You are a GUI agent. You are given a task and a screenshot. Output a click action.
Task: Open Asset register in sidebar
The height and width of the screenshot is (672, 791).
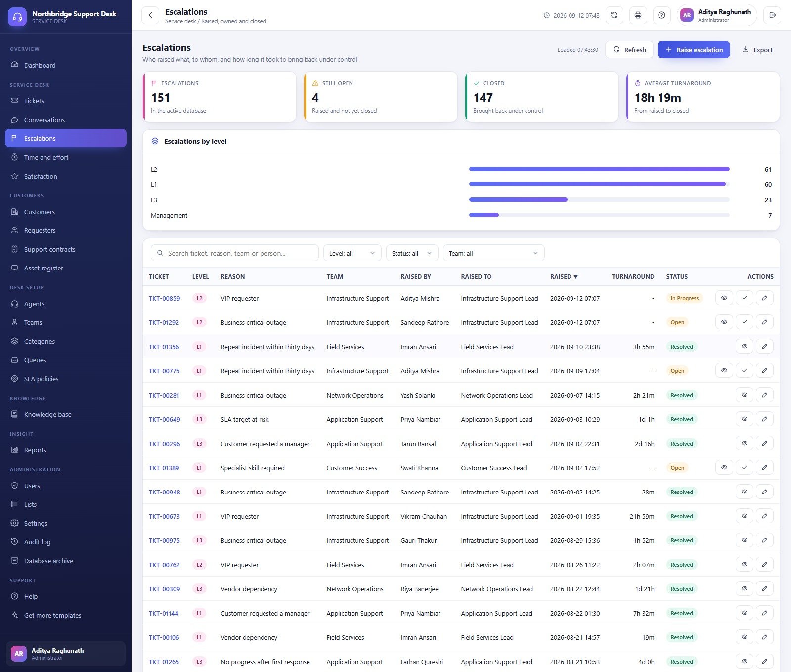pyautogui.click(x=66, y=268)
